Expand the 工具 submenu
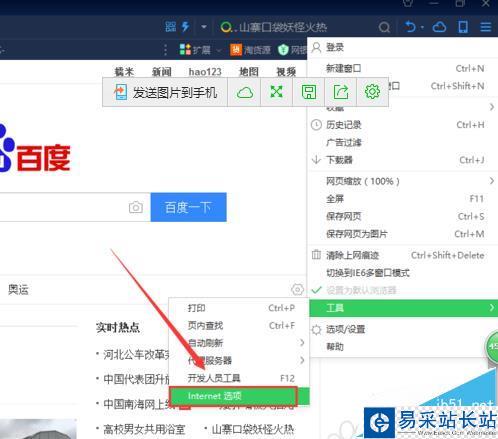 404,308
